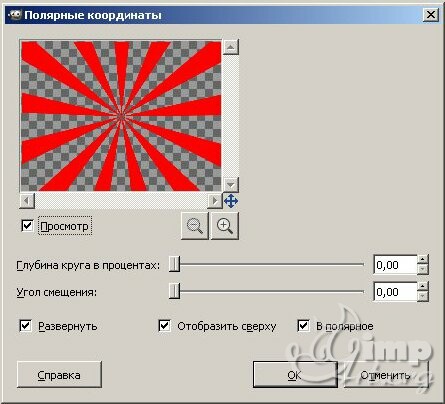
Task: Click the preview scroll up arrow
Action: (x=231, y=47)
